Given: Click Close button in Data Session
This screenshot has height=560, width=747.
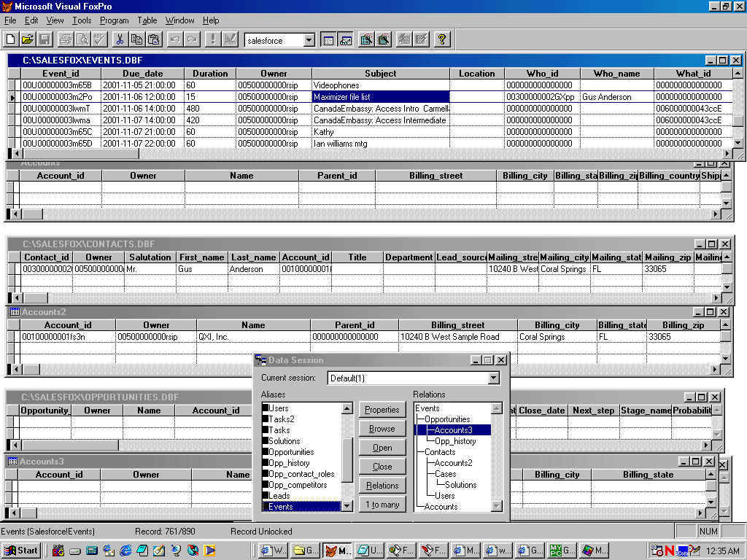Looking at the screenshot, I should (382, 467).
